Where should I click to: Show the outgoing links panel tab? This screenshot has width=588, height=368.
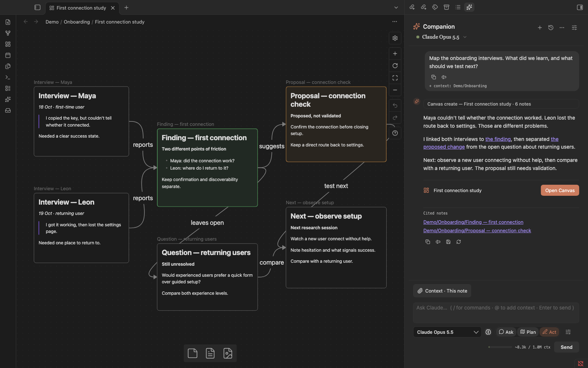(424, 7)
